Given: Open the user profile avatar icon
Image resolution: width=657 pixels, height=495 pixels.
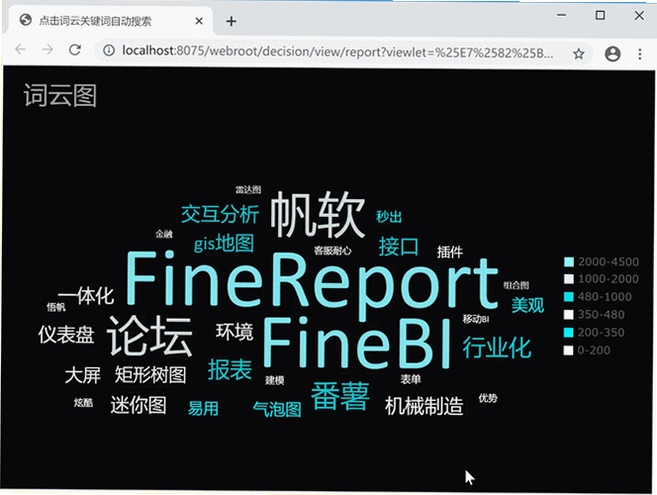Looking at the screenshot, I should (613, 54).
